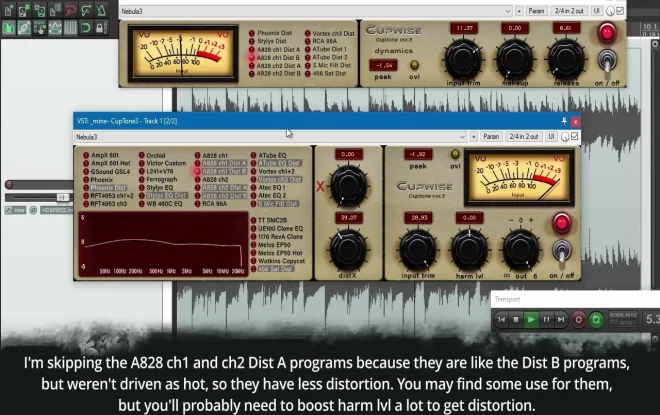Open 2/4 in 2 out routing in top window
660x415 pixels.
point(569,11)
